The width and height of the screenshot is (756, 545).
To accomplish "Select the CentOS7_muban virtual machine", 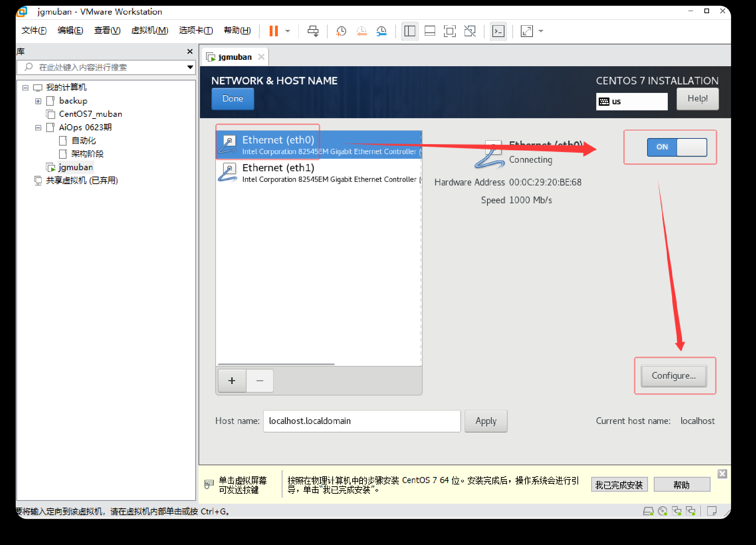I will click(x=90, y=114).
